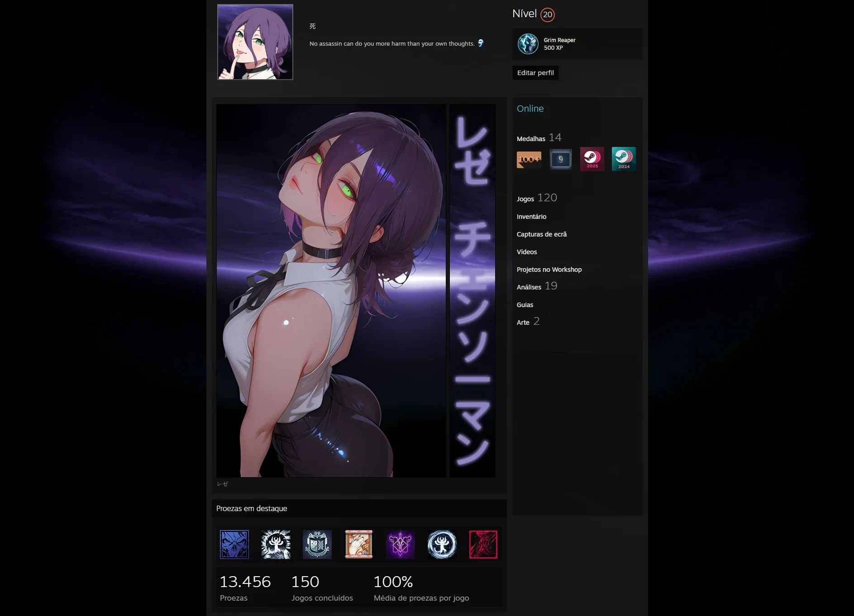Click the scroll painting achievement icon
The image size is (854, 616).
(359, 545)
